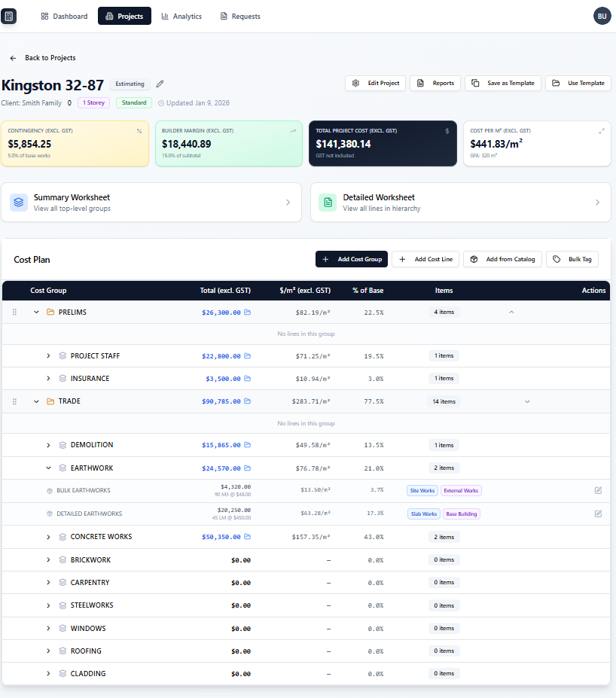Click the TRADE folder icon
The width and height of the screenshot is (616, 698).
50,401
